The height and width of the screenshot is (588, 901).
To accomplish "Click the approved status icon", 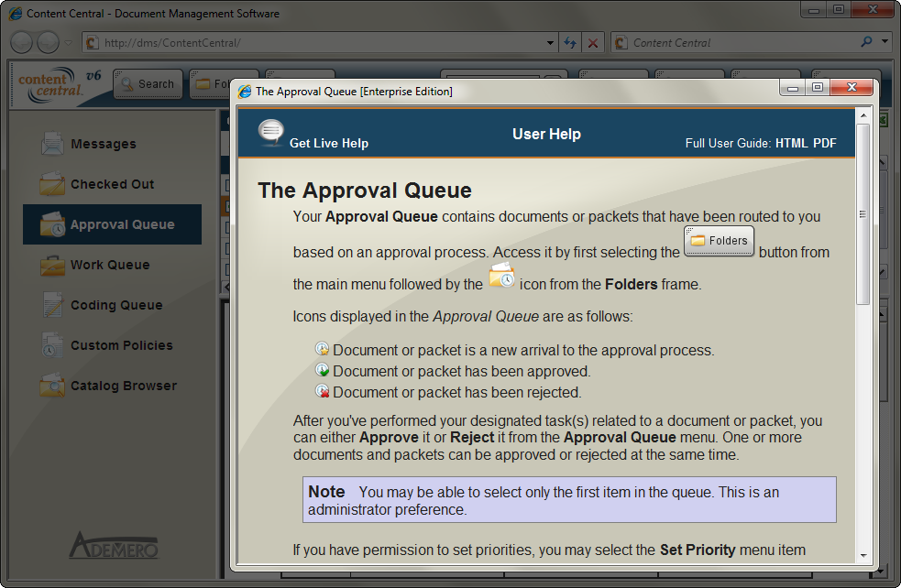I will pyautogui.click(x=323, y=370).
